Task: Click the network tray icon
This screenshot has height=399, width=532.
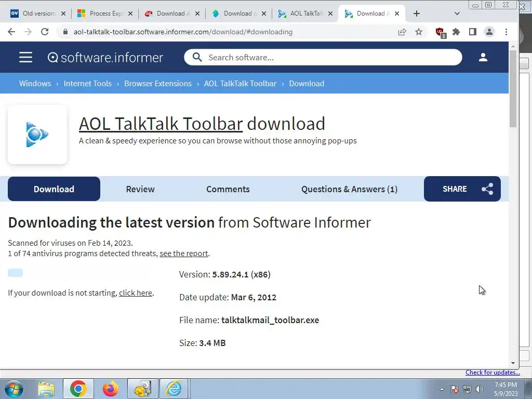Action: point(467,389)
